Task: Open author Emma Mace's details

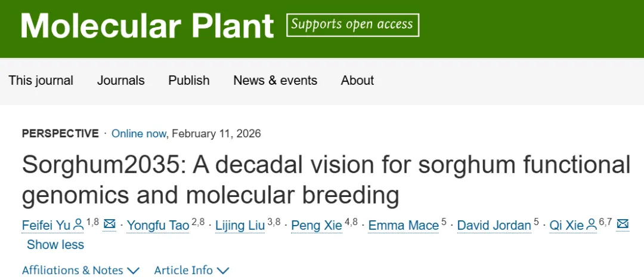Action: (x=403, y=225)
